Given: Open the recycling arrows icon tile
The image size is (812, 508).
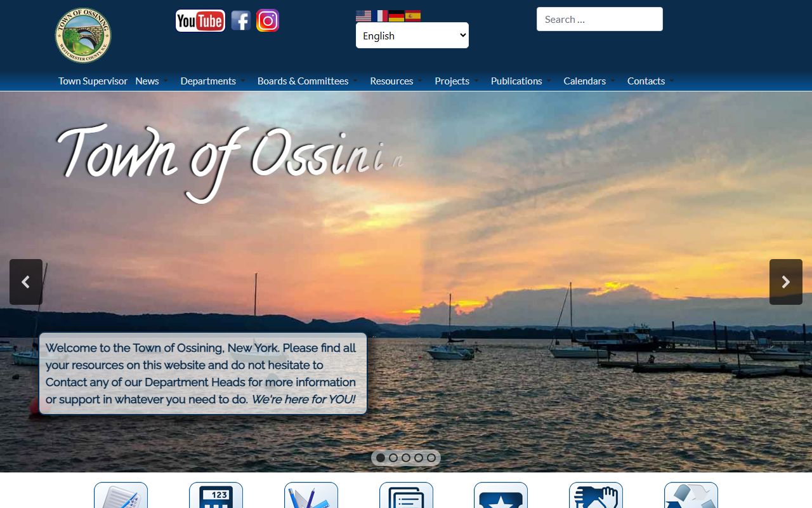Looking at the screenshot, I should click(x=691, y=495).
